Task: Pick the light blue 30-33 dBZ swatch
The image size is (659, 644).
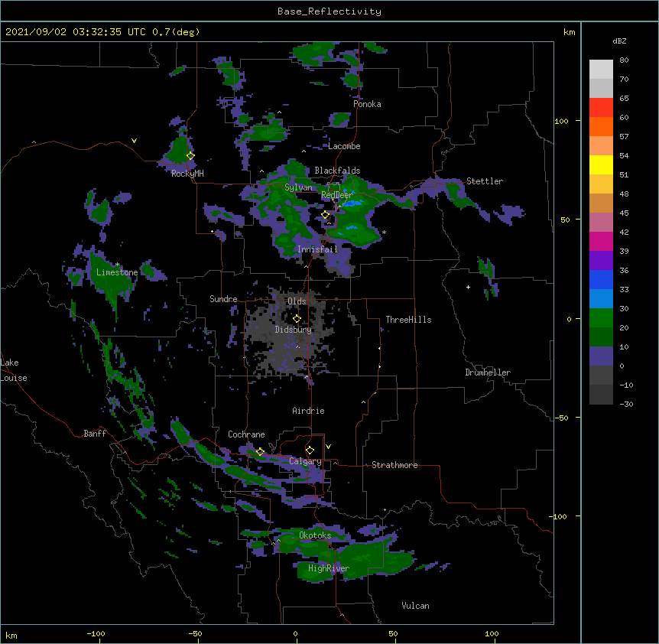Action: pyautogui.click(x=601, y=299)
